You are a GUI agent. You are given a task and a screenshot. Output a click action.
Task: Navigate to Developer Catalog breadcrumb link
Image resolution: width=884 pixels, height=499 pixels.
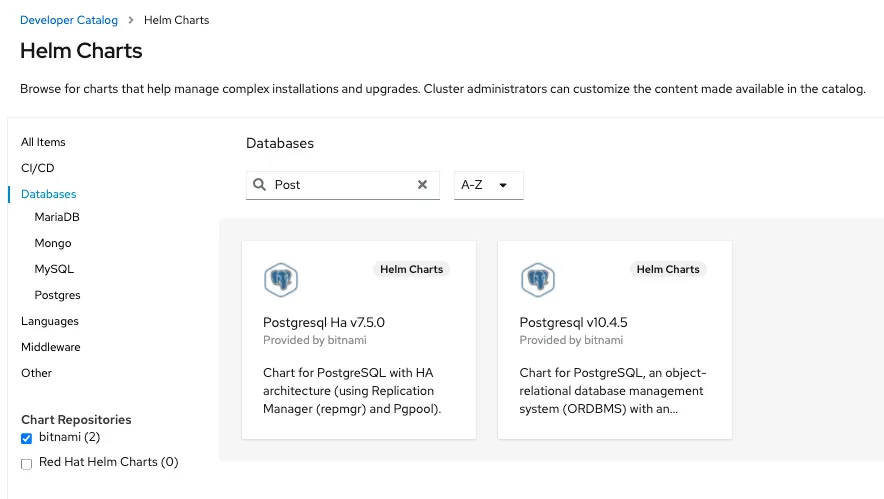tap(69, 20)
